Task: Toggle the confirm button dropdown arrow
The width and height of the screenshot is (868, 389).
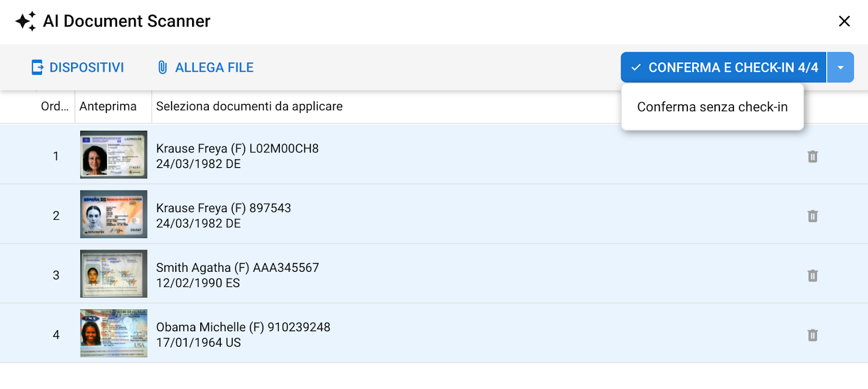Action: click(x=840, y=68)
